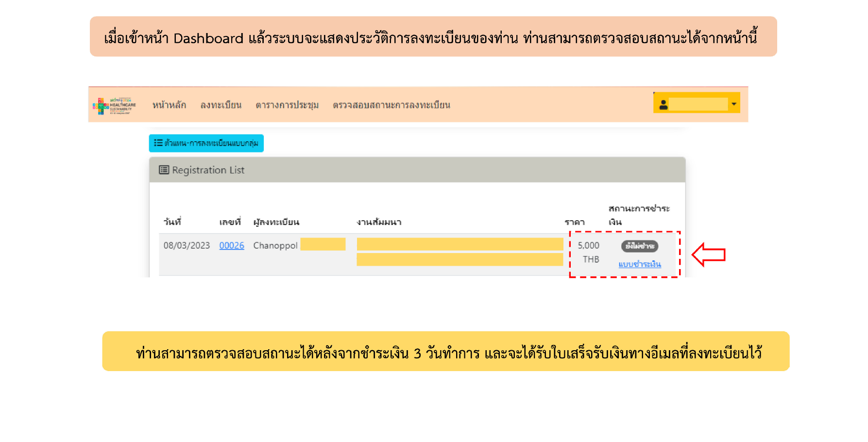The width and height of the screenshot is (868, 442).
Task: Click the Registration List panel title
Action: click(208, 170)
